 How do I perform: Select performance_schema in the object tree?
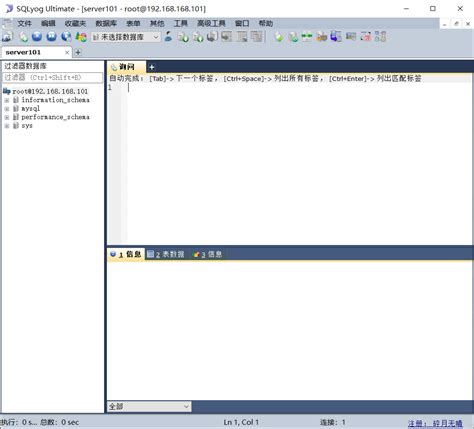coord(55,117)
